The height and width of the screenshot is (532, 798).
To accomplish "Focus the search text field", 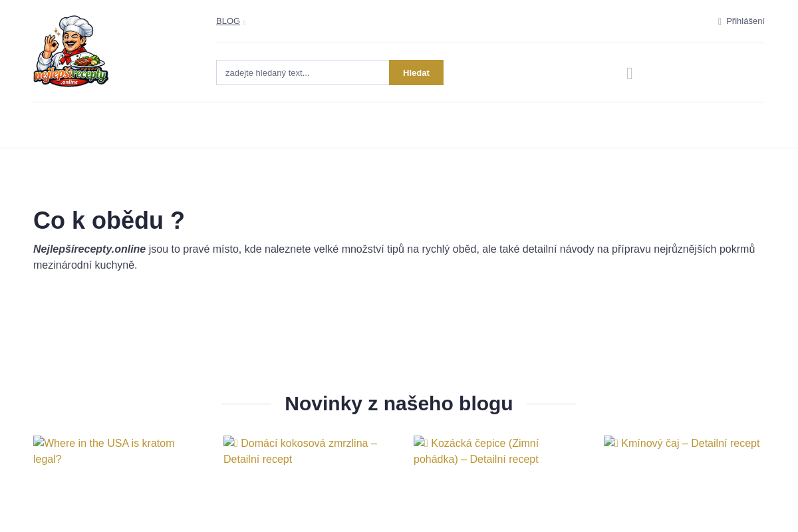I will [x=303, y=72].
